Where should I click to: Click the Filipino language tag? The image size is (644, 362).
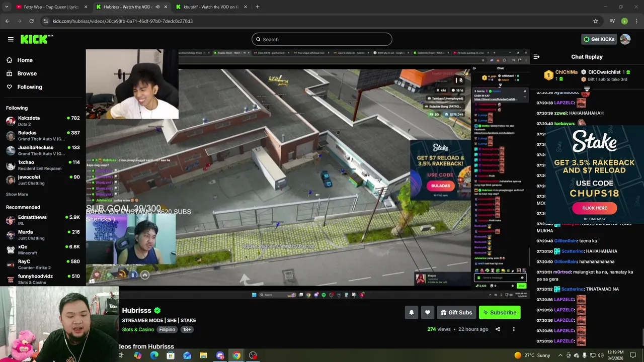pos(167,329)
